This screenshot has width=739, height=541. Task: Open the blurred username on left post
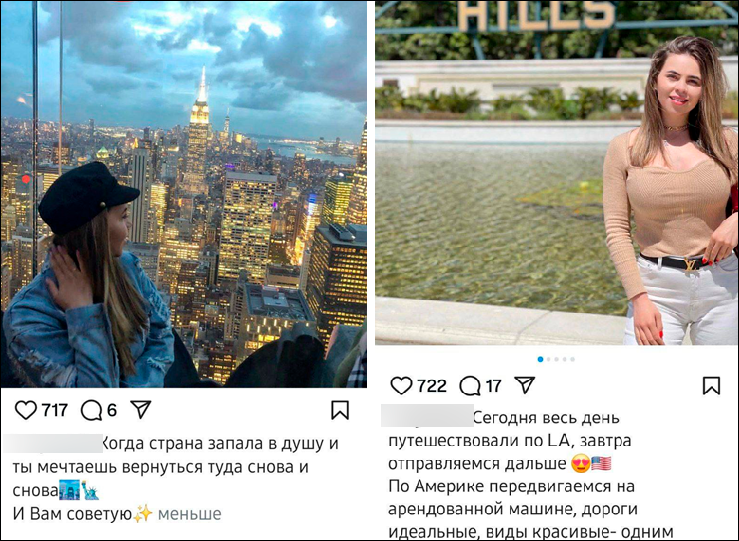click(x=53, y=443)
